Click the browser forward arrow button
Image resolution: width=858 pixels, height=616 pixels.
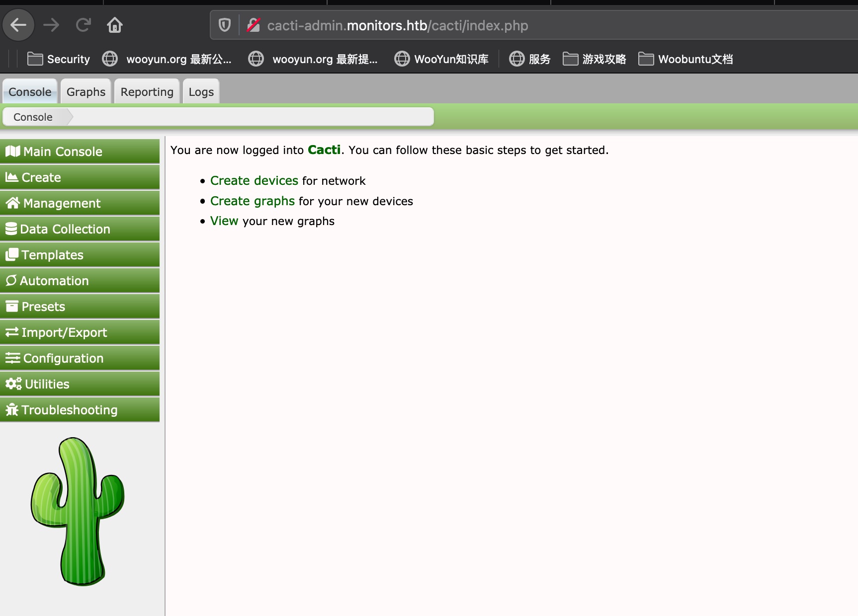(x=51, y=25)
